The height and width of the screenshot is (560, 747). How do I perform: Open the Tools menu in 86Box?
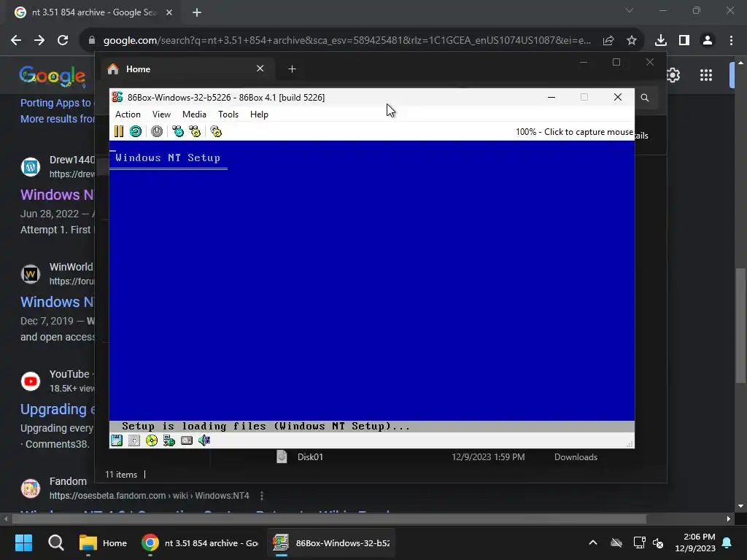tap(228, 114)
